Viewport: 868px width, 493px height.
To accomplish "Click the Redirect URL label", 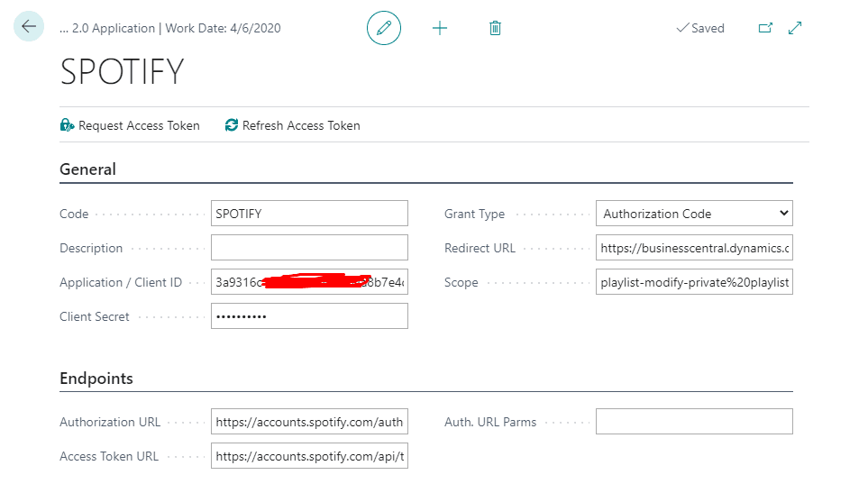I will point(480,248).
